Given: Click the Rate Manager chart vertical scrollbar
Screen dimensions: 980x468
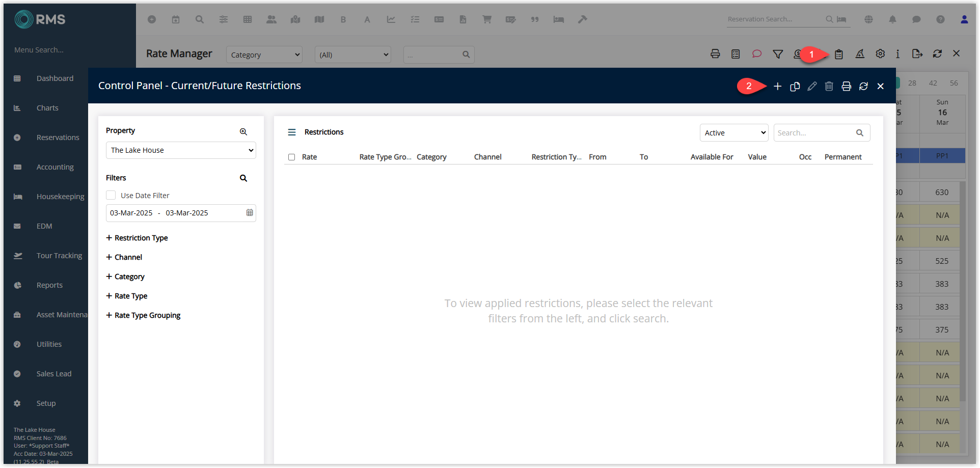Looking at the screenshot, I should [962, 290].
